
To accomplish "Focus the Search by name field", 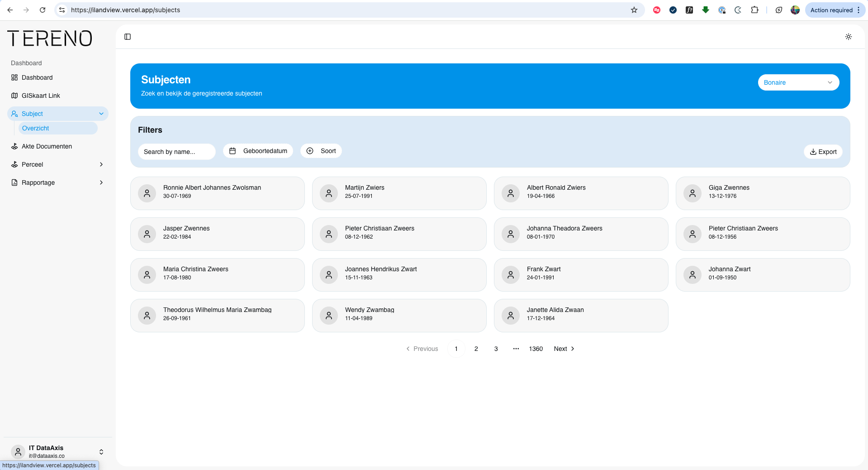I will [176, 152].
